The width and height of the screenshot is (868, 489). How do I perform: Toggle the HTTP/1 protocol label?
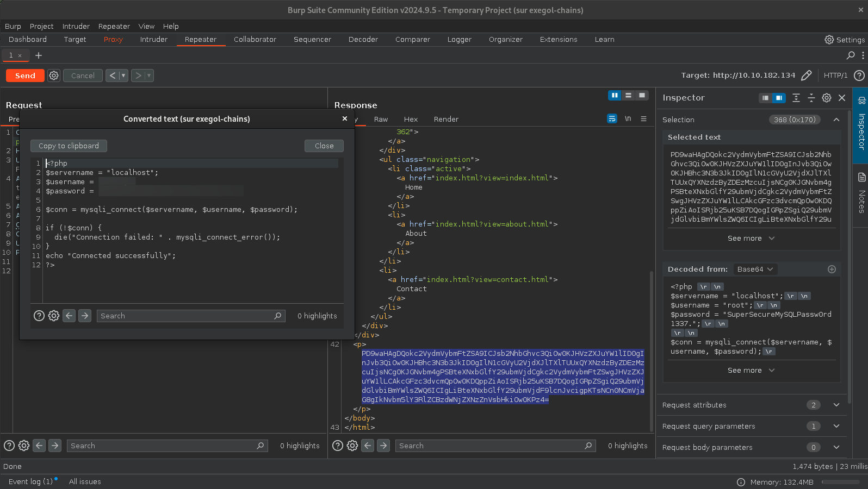(835, 76)
